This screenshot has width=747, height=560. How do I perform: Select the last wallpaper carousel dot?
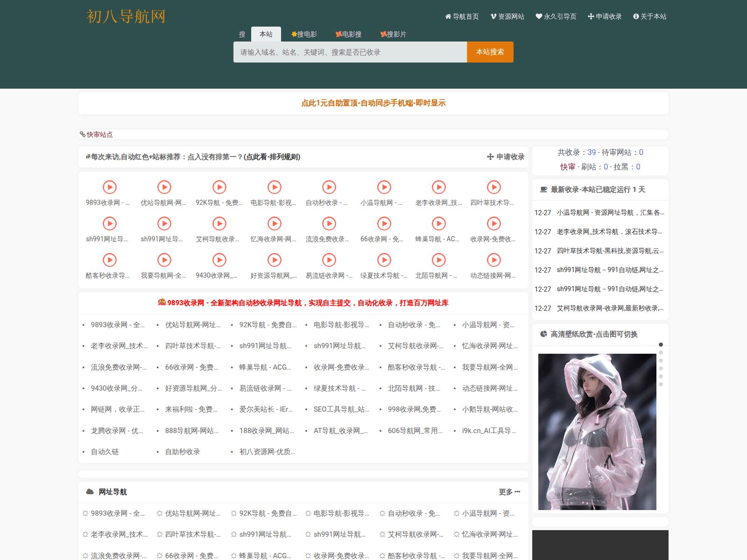(x=661, y=385)
